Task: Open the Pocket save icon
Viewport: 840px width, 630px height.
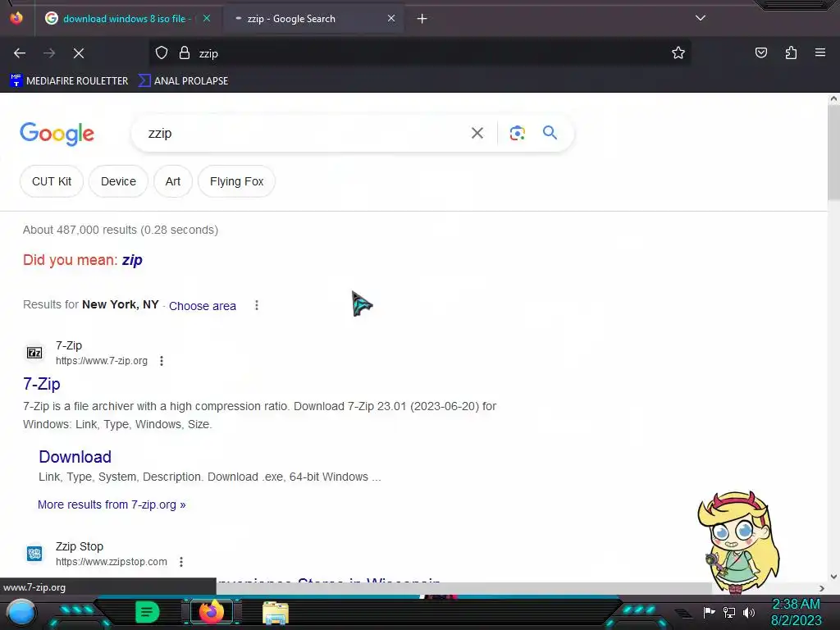Action: (760, 53)
